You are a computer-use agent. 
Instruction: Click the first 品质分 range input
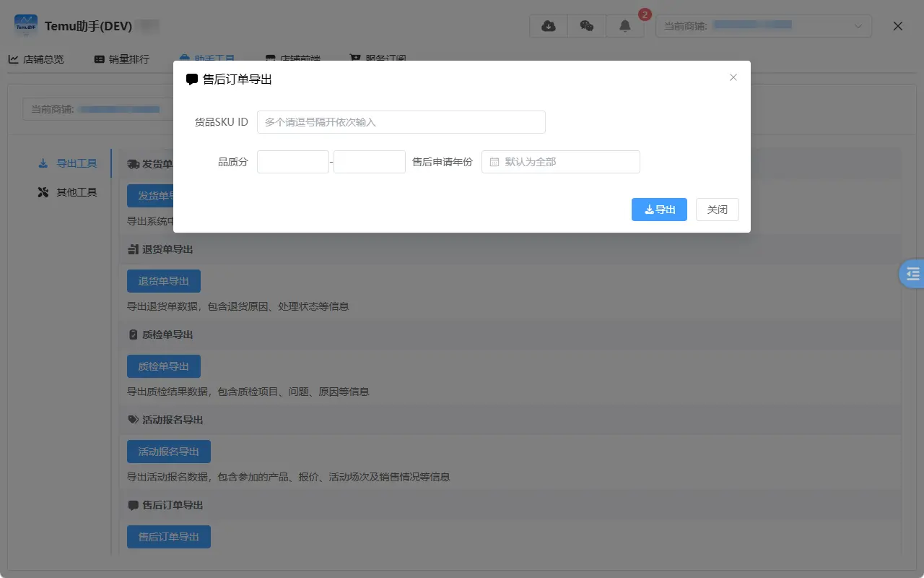coord(292,161)
